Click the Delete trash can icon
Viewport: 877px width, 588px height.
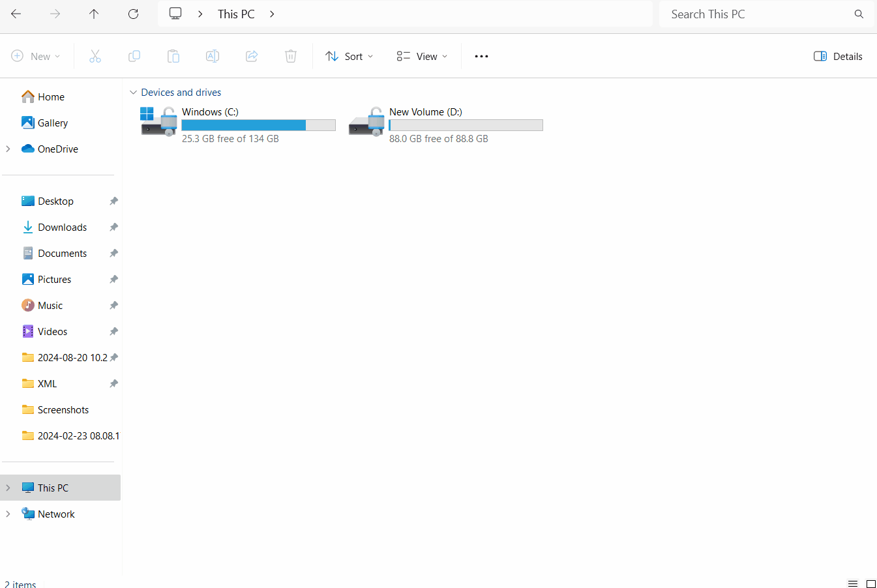[x=291, y=57]
